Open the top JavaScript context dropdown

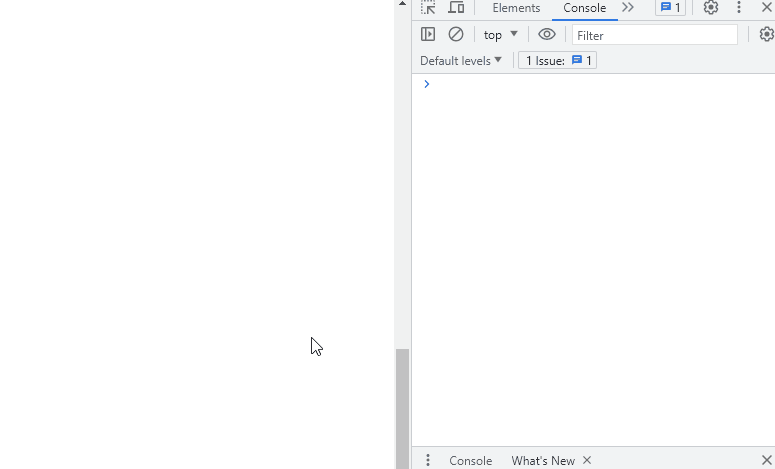[501, 35]
